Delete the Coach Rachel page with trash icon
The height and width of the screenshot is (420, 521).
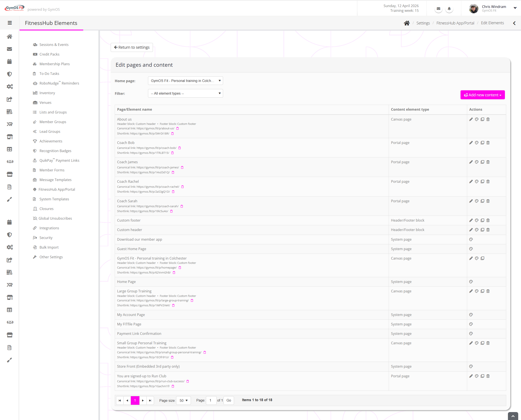tap(488, 181)
